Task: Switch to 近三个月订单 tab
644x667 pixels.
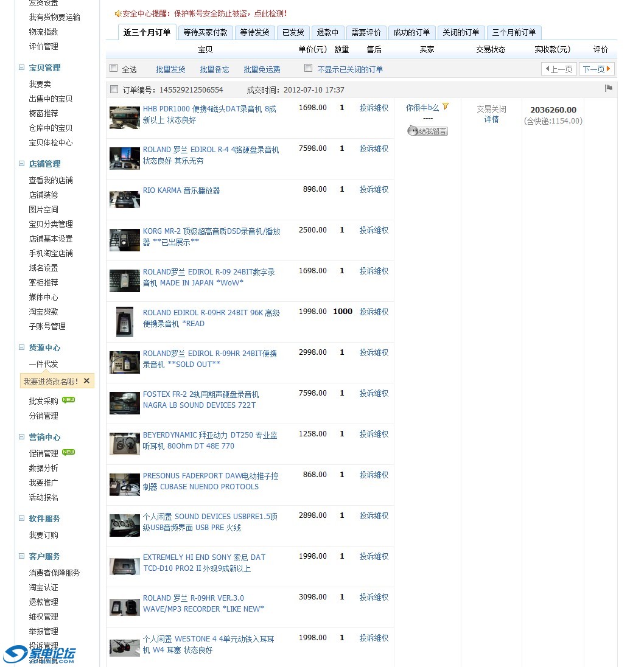Action: click(x=147, y=32)
